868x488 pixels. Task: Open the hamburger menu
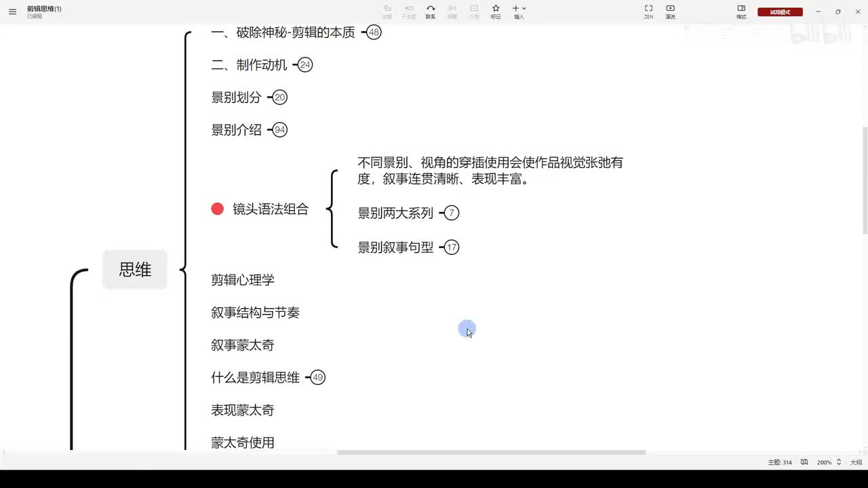(12, 12)
